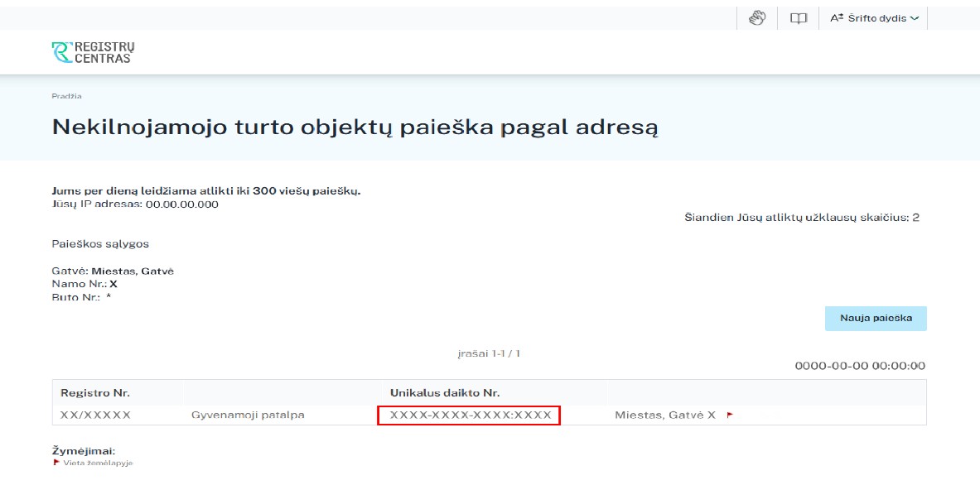Viewport: 980px width, 490px height.
Task: Click the chevron next to Šrifto dydis
Action: [x=914, y=18]
